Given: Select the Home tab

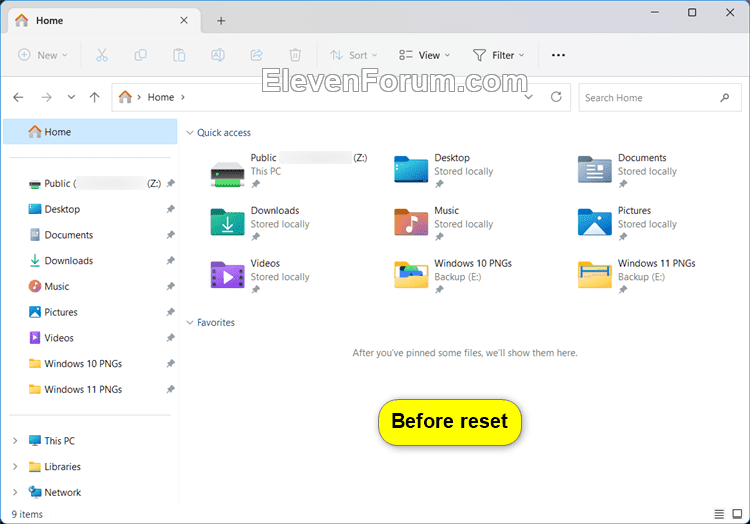Looking at the screenshot, I should [x=105, y=21].
